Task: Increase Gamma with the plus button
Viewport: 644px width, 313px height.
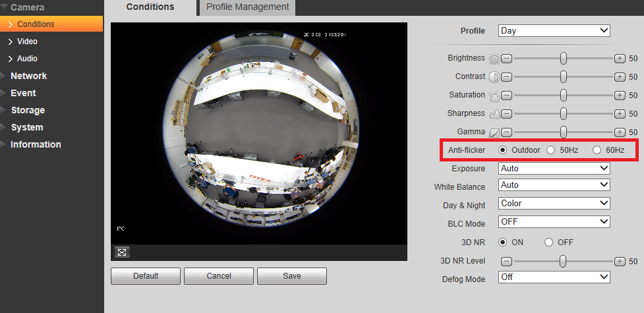Action: (x=620, y=132)
